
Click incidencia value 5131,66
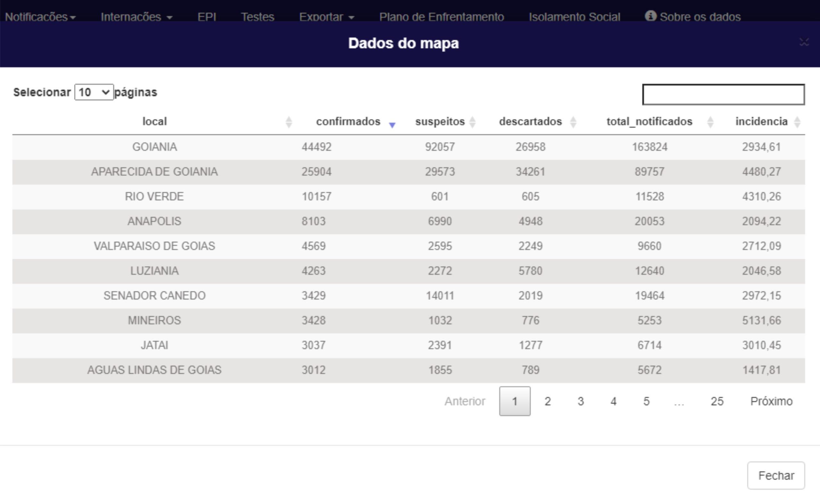click(761, 320)
